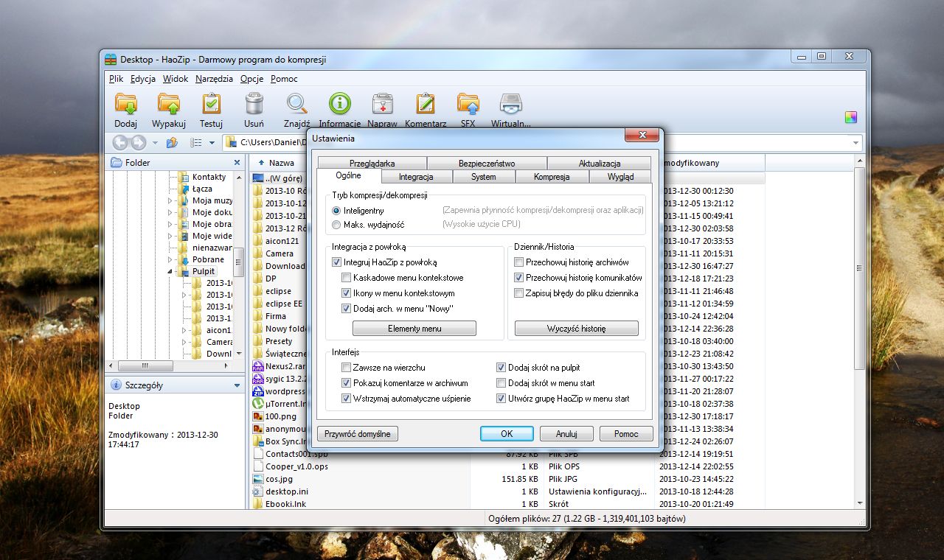
Task: Expand the Moje obra tree node
Action: pos(170,224)
